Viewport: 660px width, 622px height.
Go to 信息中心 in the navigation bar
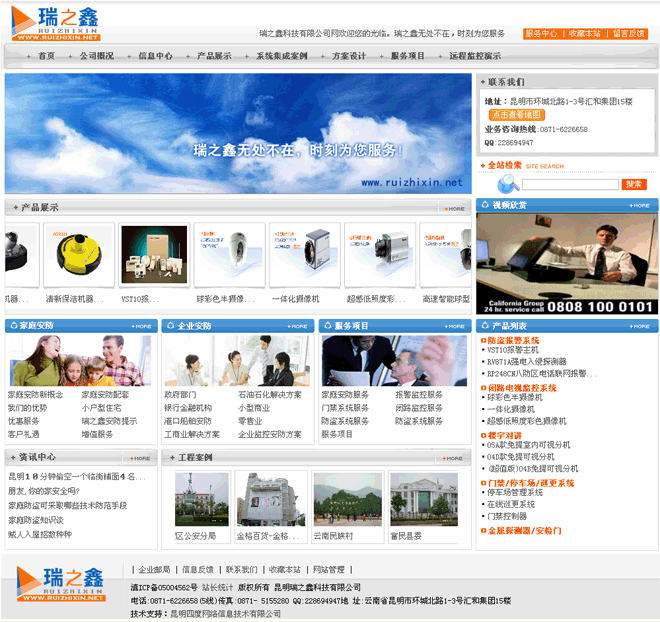click(x=155, y=56)
